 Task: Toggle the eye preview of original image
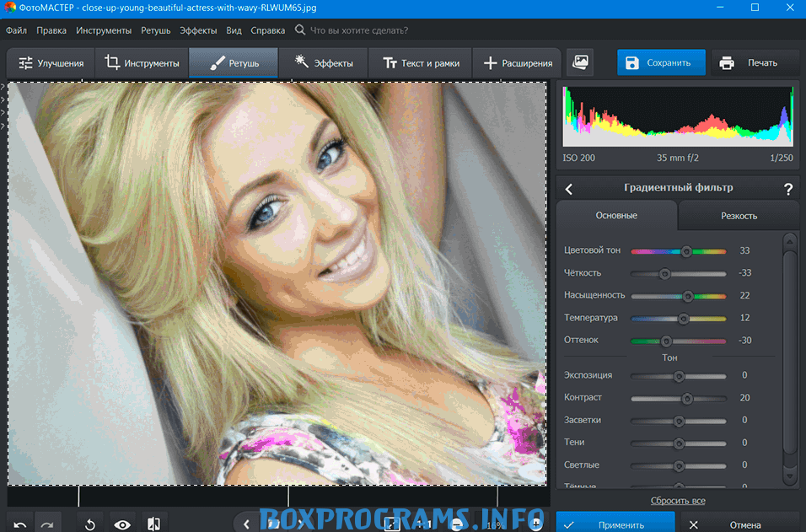coord(122,524)
